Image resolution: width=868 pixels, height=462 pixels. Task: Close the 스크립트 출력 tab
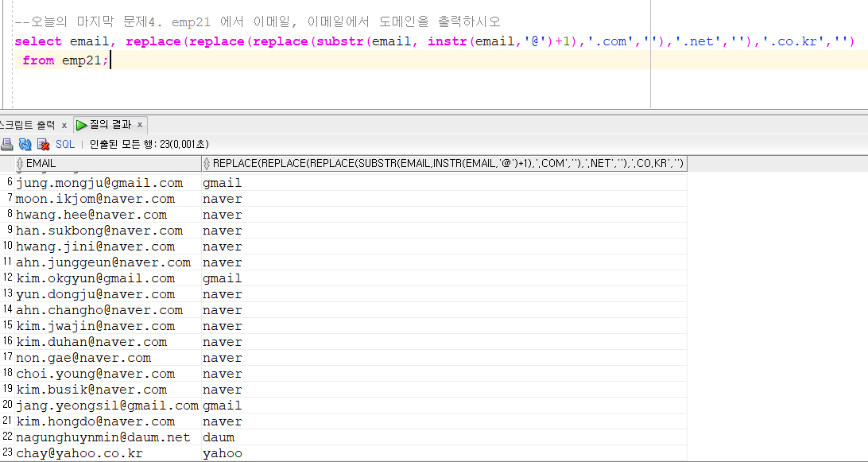[x=64, y=125]
